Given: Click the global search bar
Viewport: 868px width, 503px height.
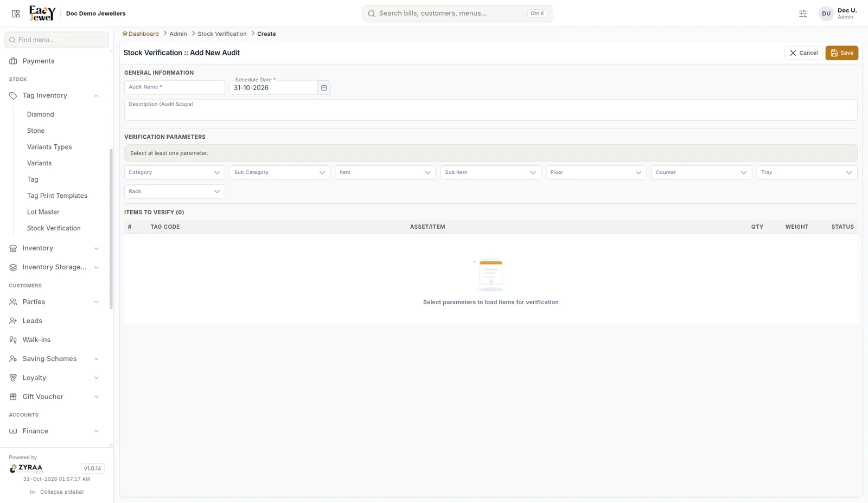Looking at the screenshot, I should point(457,14).
